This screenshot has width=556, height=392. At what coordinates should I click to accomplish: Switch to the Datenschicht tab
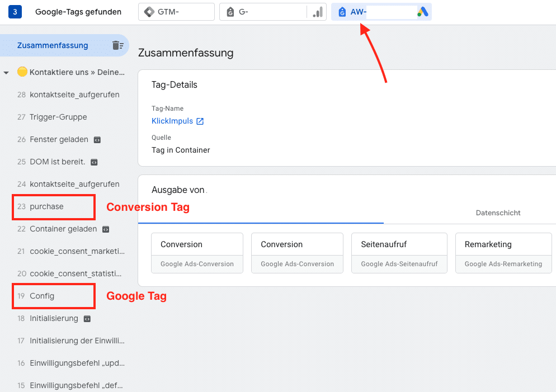pyautogui.click(x=498, y=213)
